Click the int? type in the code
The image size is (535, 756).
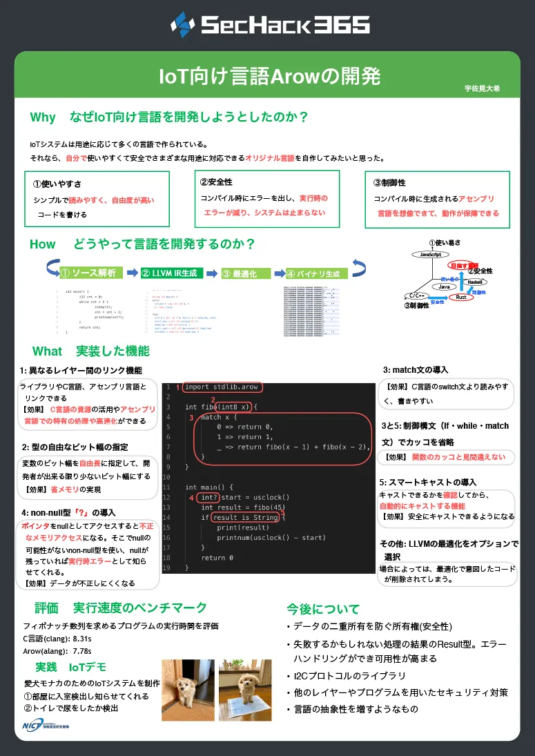pos(208,497)
